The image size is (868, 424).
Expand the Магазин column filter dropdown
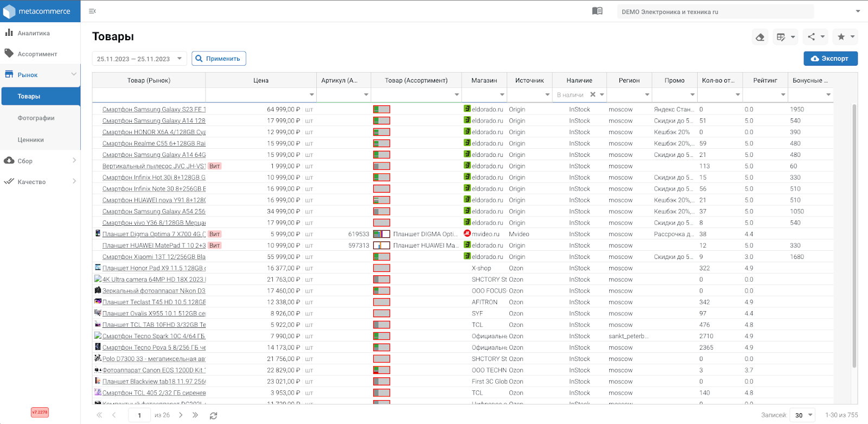pos(502,95)
